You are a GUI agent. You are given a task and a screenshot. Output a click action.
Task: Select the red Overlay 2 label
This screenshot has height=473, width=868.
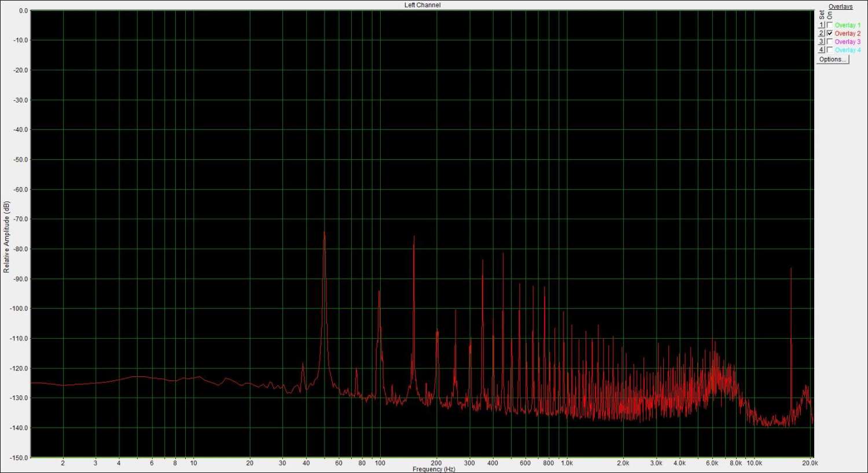[x=847, y=34]
